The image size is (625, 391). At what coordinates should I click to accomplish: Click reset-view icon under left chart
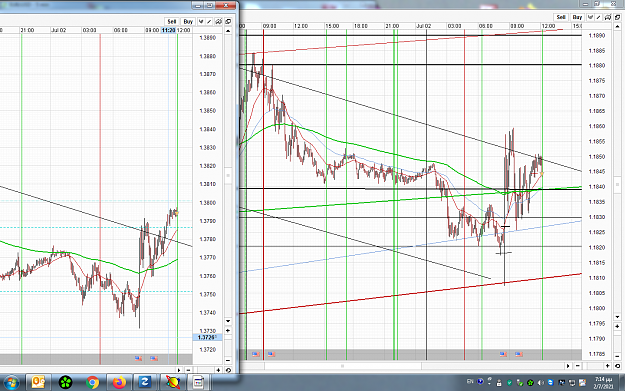[x=228, y=370]
